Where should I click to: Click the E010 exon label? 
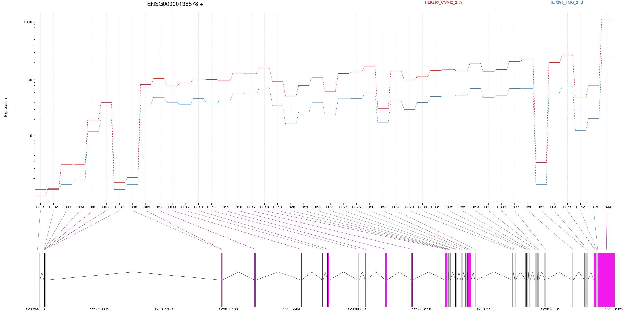coord(159,207)
